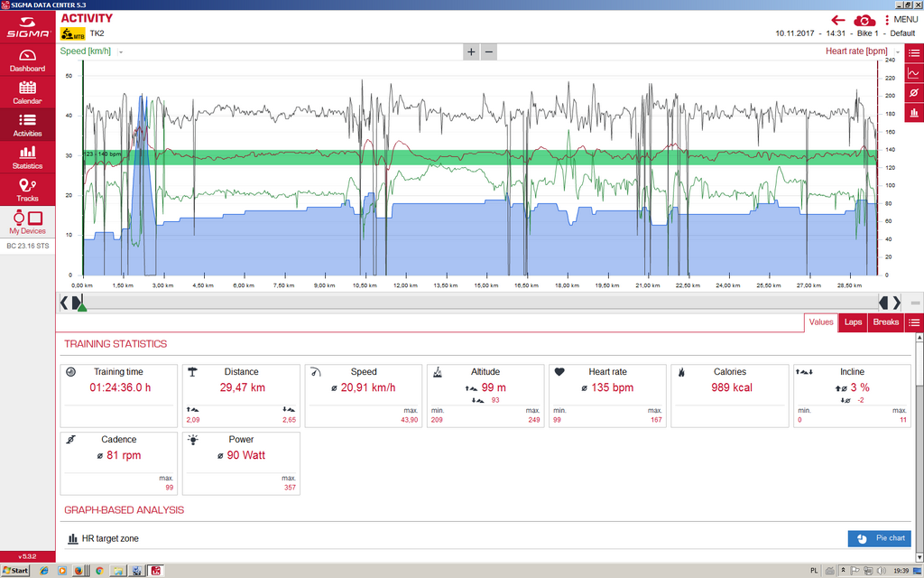This screenshot has height=578, width=924.
Task: Go to the Calendar view
Action: (27, 92)
